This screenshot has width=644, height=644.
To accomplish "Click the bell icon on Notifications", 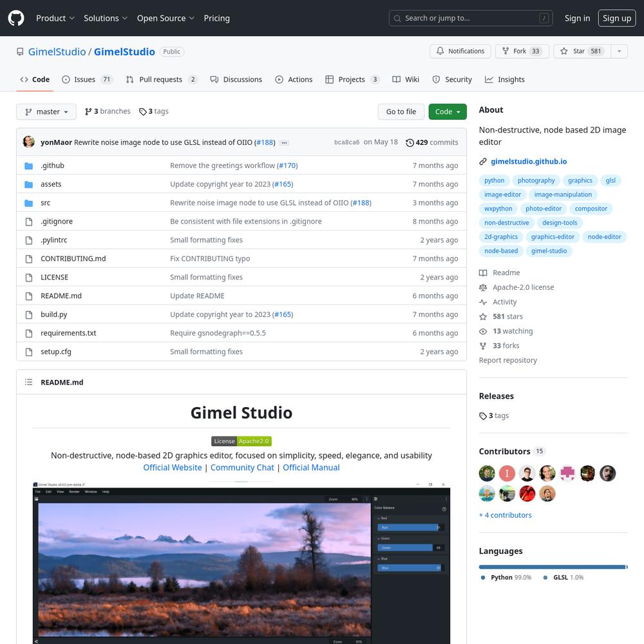I will coord(440,51).
